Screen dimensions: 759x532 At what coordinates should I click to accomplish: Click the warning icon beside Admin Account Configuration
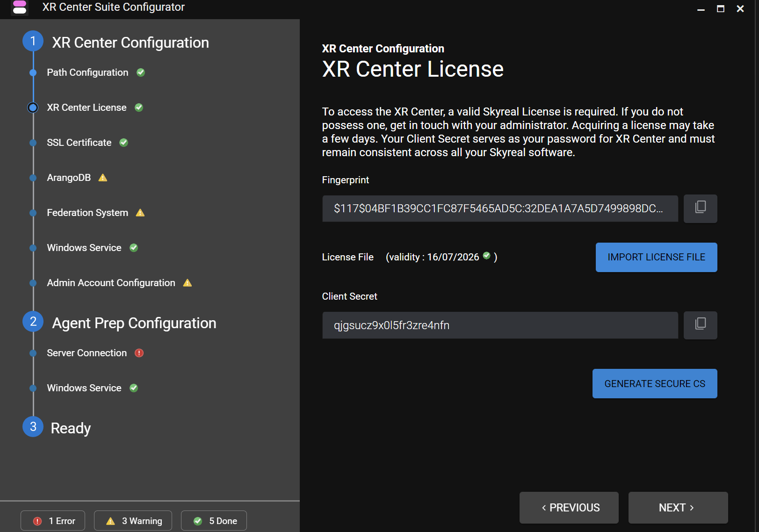tap(188, 283)
